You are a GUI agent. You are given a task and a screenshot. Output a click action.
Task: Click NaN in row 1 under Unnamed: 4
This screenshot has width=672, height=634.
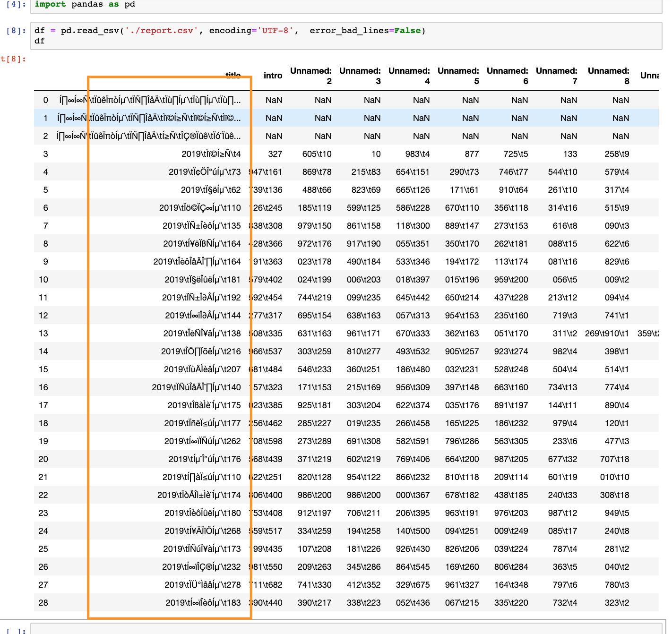[x=422, y=118]
